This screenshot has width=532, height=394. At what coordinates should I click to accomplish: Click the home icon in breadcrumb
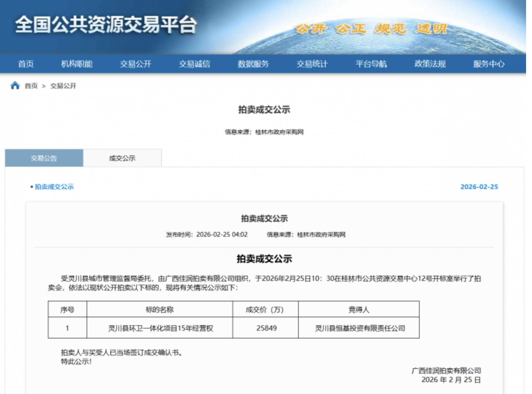15,86
